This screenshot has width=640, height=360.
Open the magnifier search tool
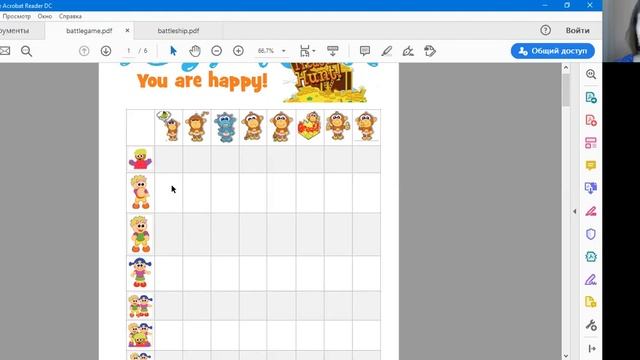(x=27, y=51)
